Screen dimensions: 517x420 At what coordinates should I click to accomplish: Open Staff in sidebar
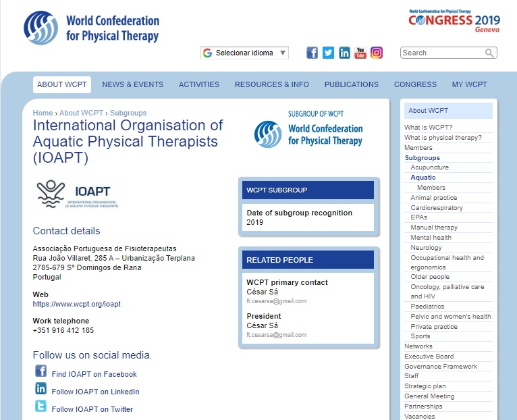click(x=412, y=376)
